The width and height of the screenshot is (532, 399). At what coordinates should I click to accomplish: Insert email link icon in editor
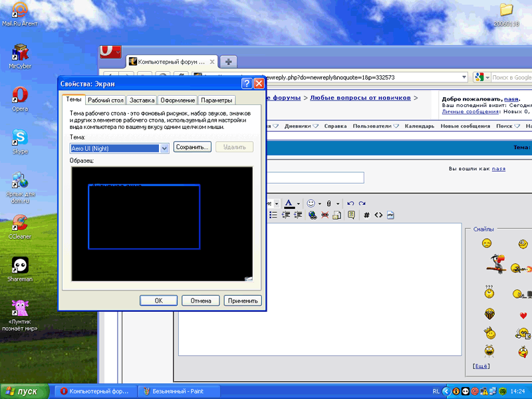(x=337, y=215)
